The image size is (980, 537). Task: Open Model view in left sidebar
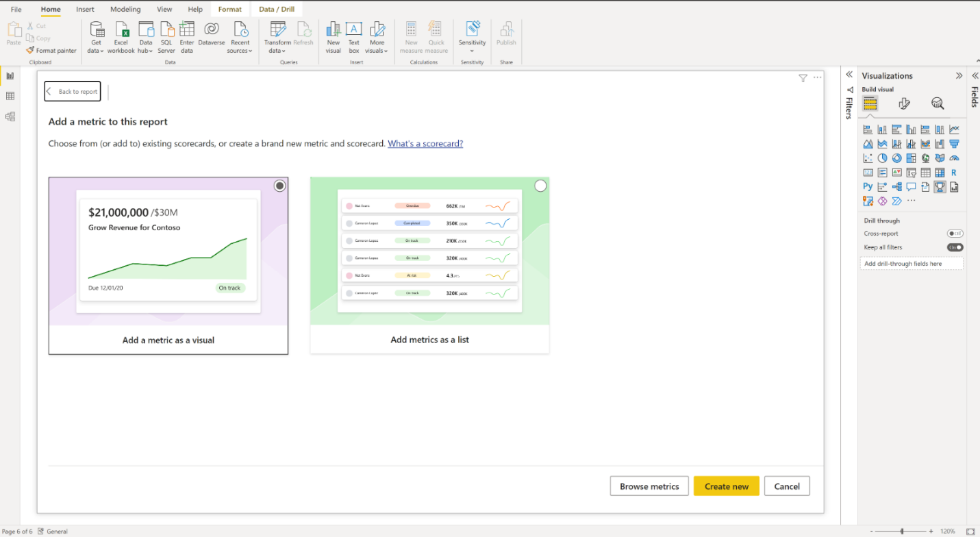click(x=10, y=116)
